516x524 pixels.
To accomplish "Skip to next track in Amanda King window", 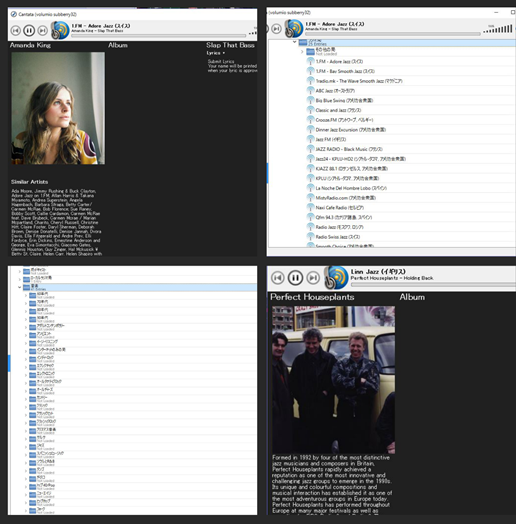I will click(x=42, y=30).
